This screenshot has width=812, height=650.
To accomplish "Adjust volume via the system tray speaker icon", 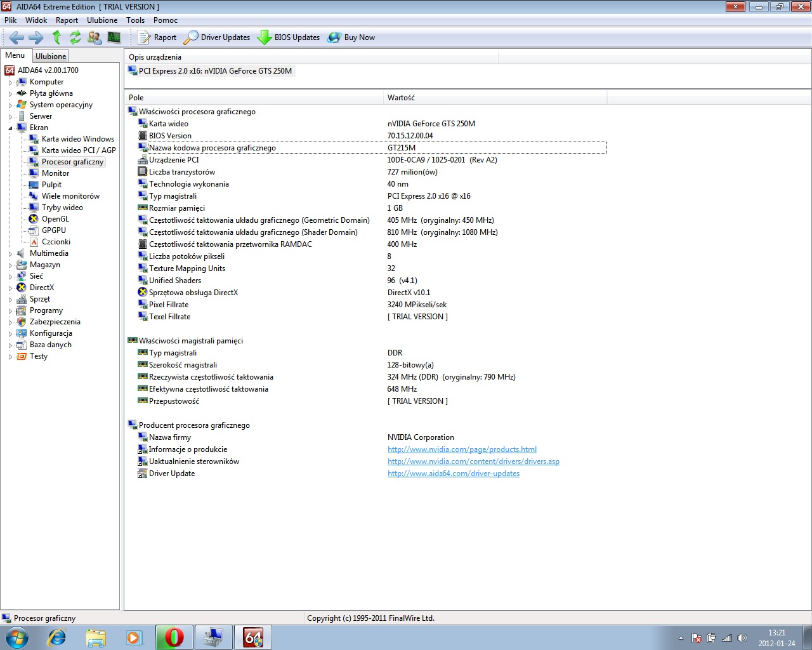I will click(x=742, y=638).
